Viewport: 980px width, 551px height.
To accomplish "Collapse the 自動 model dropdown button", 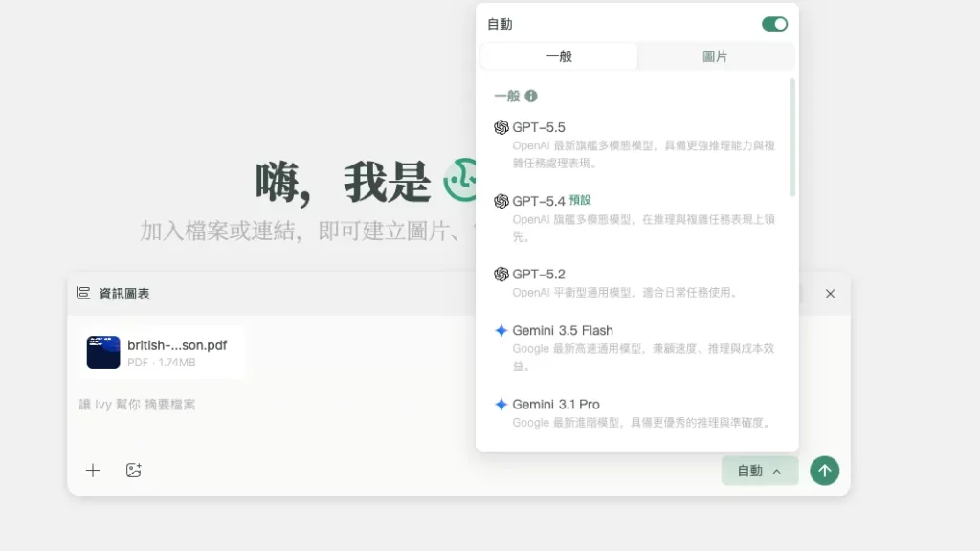I will 759,471.
